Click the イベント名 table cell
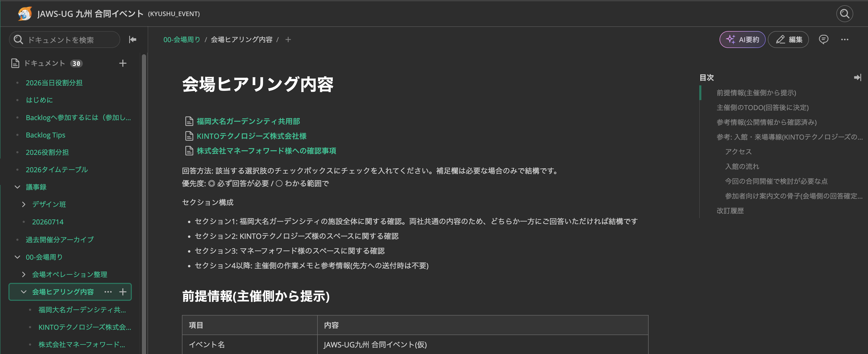The image size is (868, 354). (250, 344)
